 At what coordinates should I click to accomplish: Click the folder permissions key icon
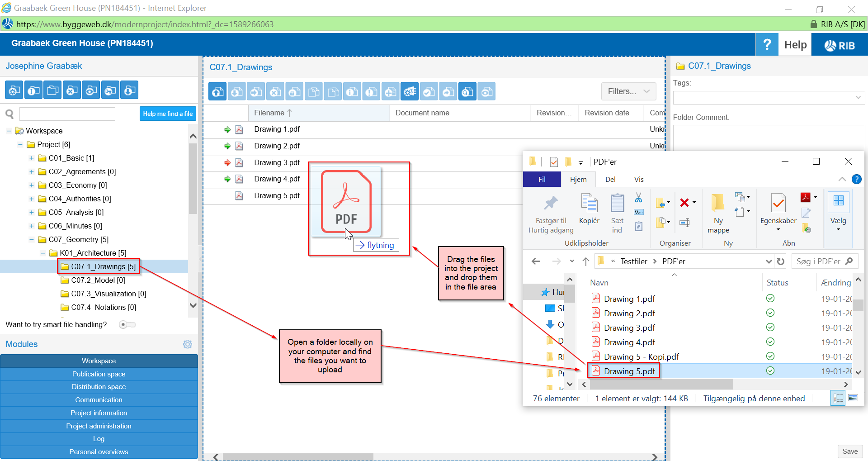pyautogui.click(x=110, y=90)
